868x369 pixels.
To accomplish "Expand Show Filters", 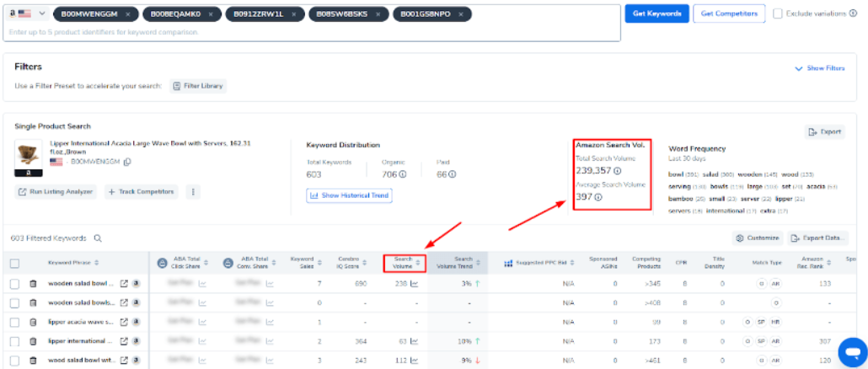I will [x=820, y=68].
